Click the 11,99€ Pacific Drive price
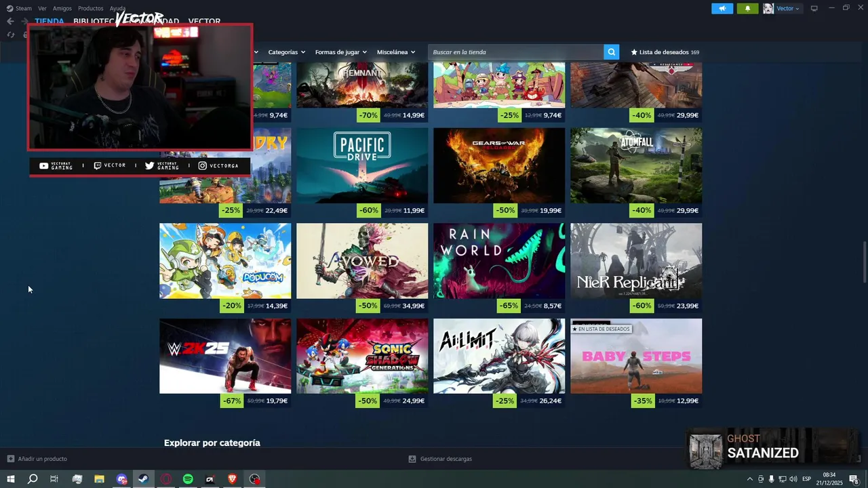 [x=414, y=211]
